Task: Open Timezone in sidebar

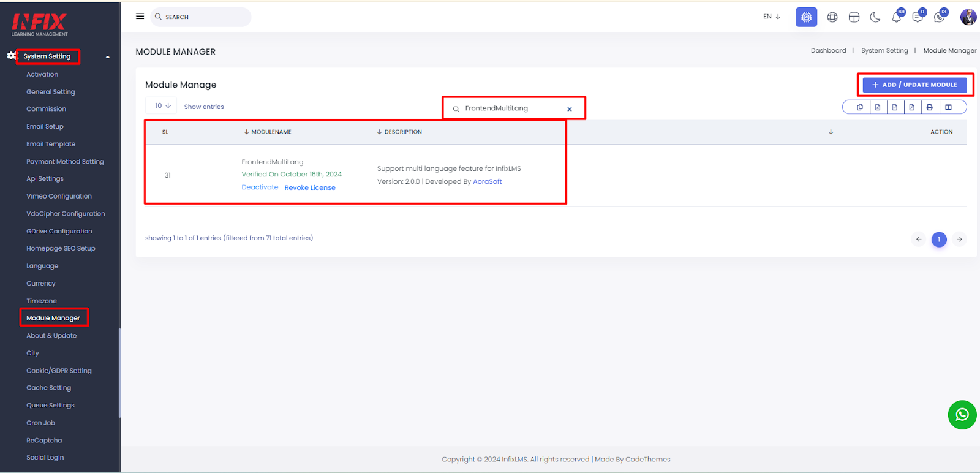Action: (42, 301)
